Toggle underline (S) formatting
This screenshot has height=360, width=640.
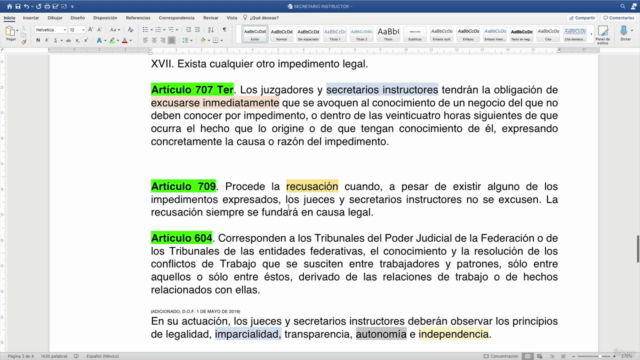pos(56,40)
